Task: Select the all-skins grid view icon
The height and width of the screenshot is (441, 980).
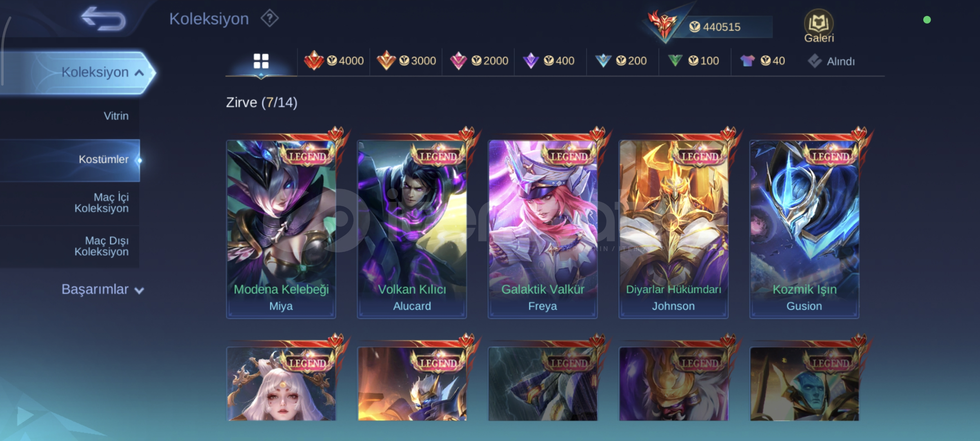Action: tap(261, 61)
